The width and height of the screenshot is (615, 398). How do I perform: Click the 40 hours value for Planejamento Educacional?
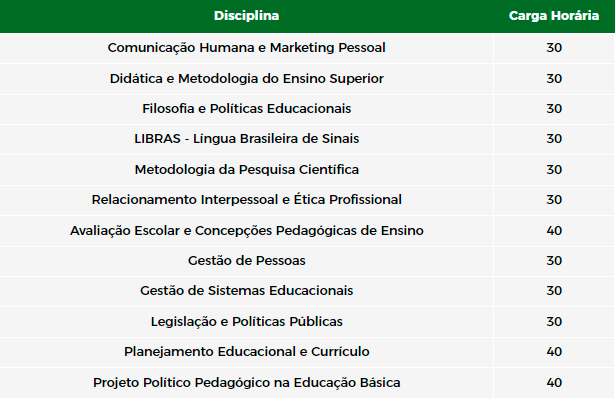554,352
